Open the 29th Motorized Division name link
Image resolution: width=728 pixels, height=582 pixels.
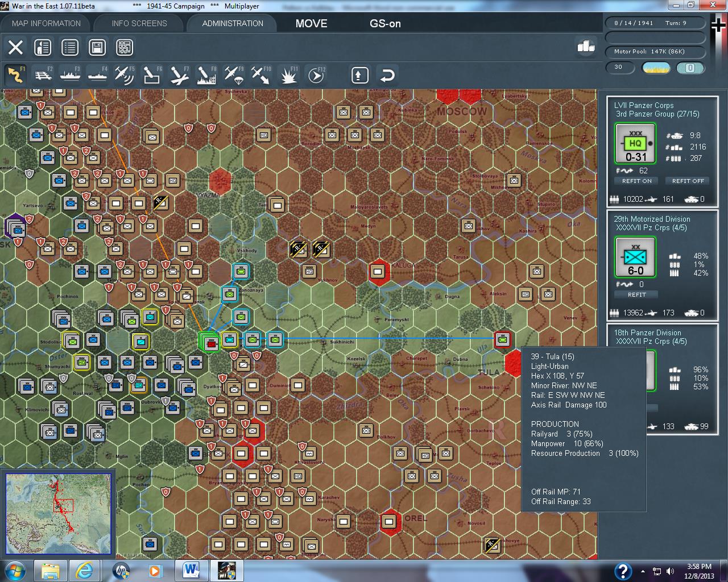652,219
